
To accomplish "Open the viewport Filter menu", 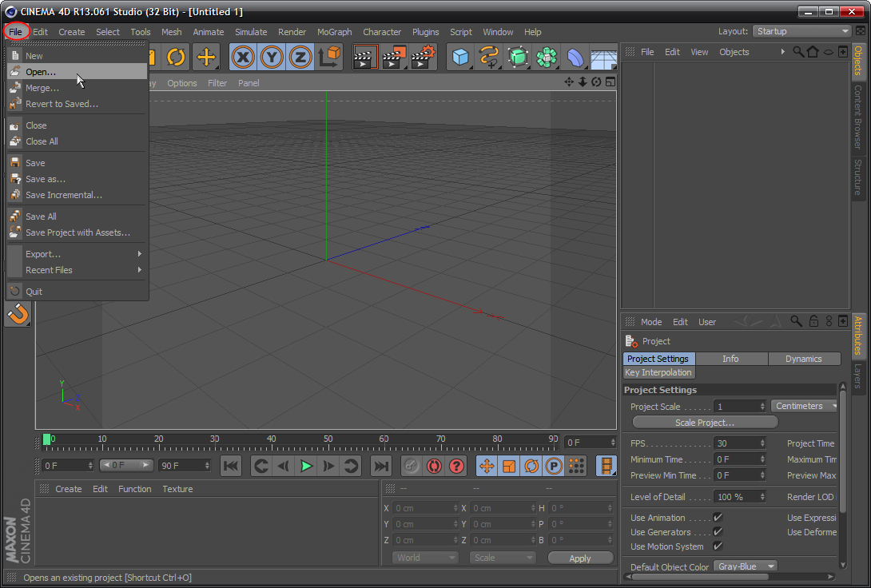I will 217,83.
